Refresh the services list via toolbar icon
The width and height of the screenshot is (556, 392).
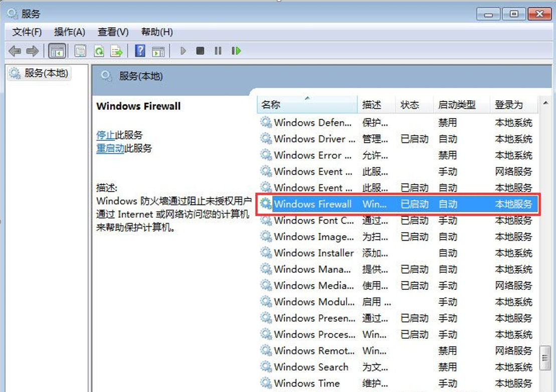99,51
